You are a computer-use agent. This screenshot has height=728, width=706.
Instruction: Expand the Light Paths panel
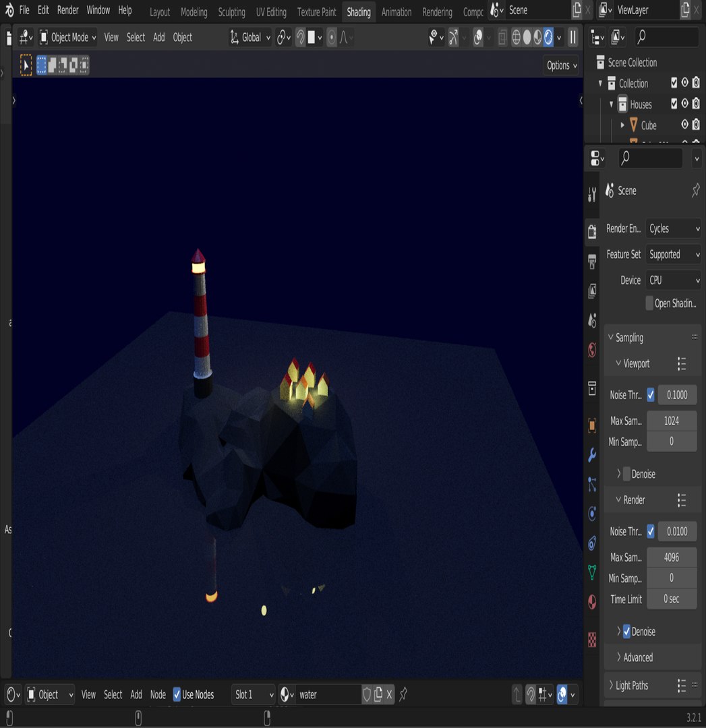pos(631,686)
